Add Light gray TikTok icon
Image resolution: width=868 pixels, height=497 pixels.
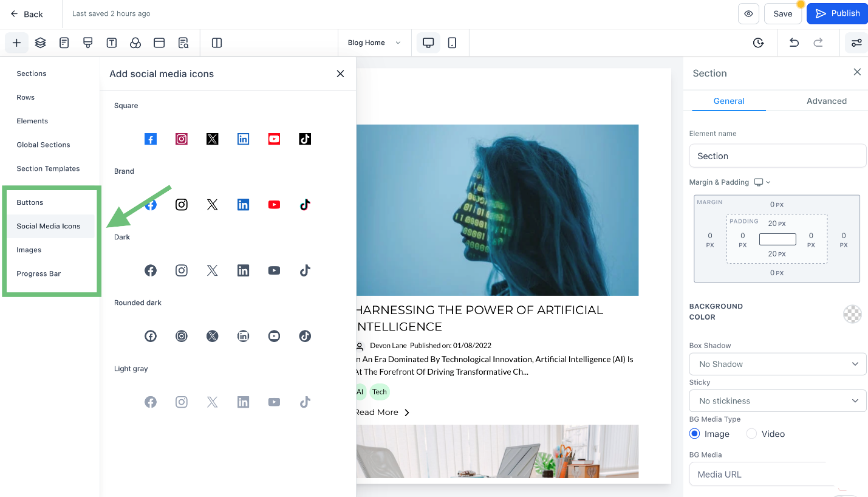[305, 402]
